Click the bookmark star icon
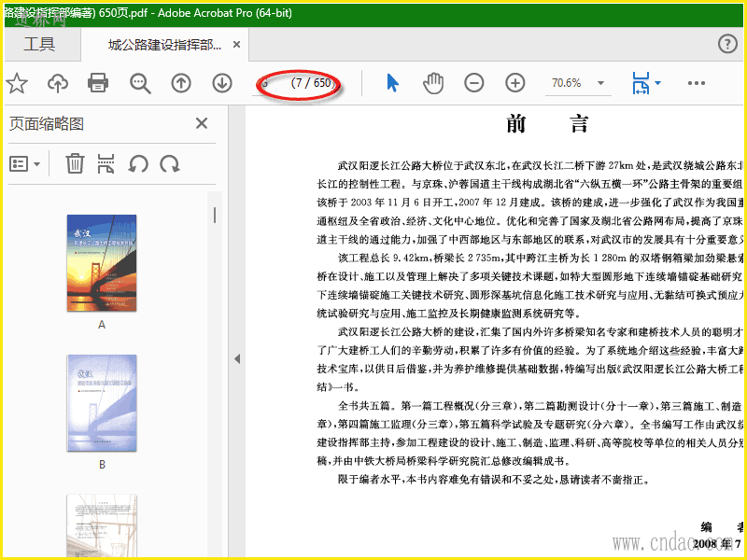The width and height of the screenshot is (747, 560). [x=17, y=83]
